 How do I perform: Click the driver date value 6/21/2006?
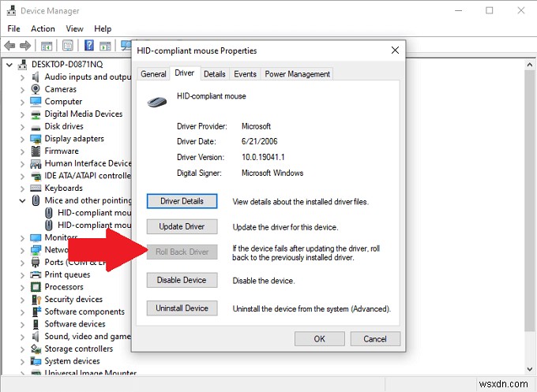click(x=259, y=142)
